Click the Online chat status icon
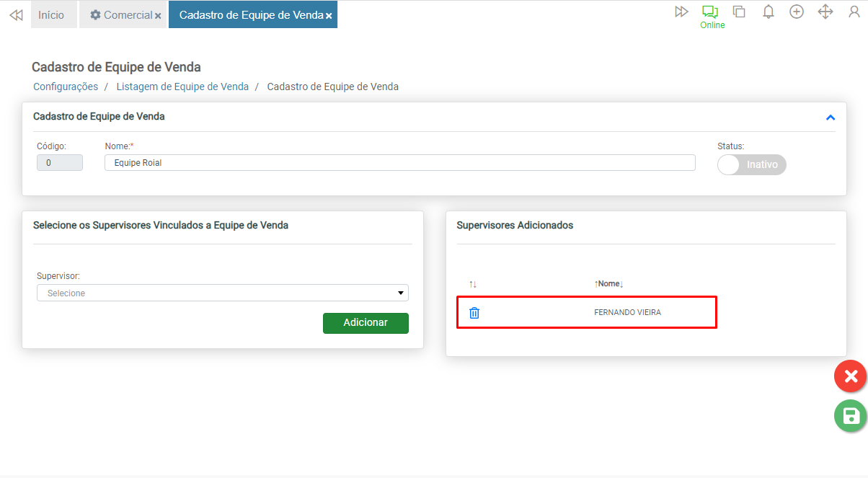This screenshot has height=478, width=868. [x=711, y=12]
